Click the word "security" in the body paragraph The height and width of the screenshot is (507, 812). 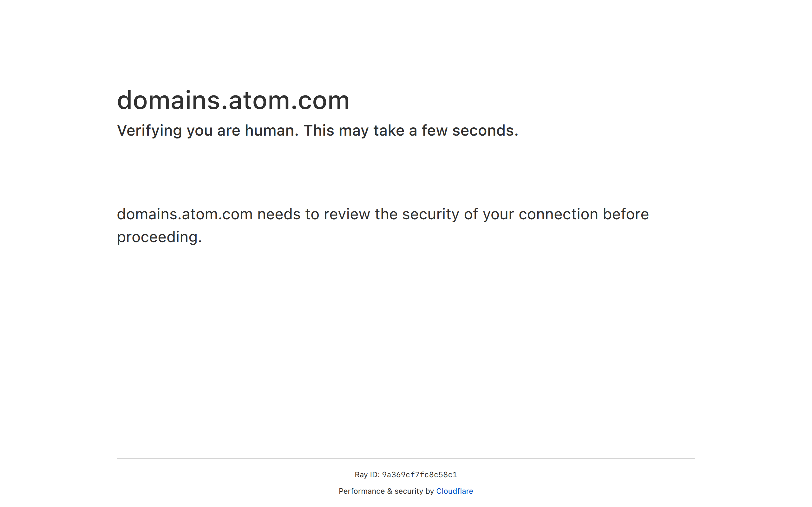pyautogui.click(x=430, y=214)
